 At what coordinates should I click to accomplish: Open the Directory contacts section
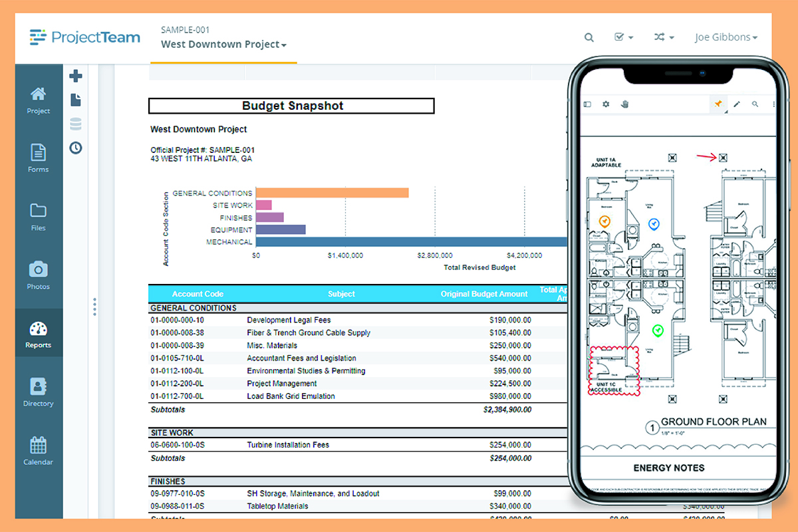pyautogui.click(x=39, y=392)
